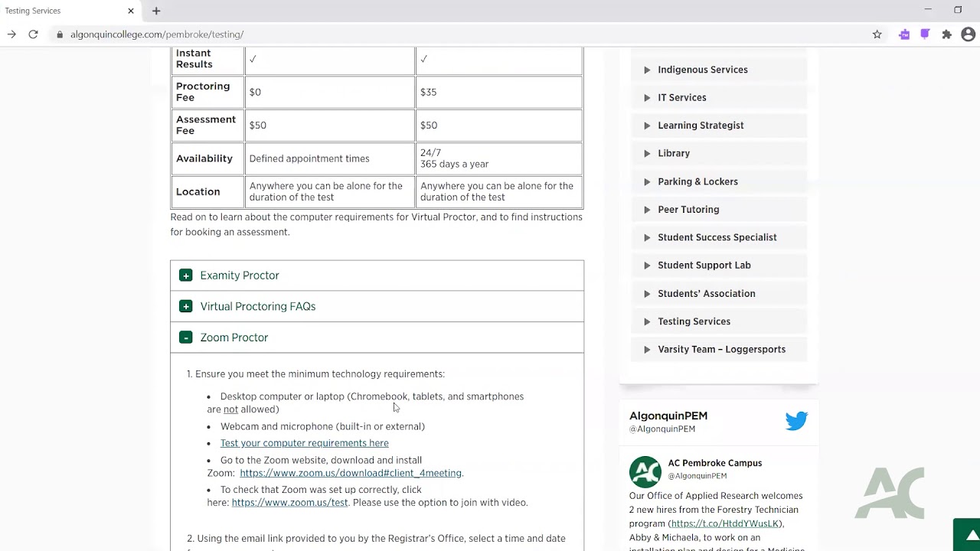Open the browser profile avatar

[968, 34]
